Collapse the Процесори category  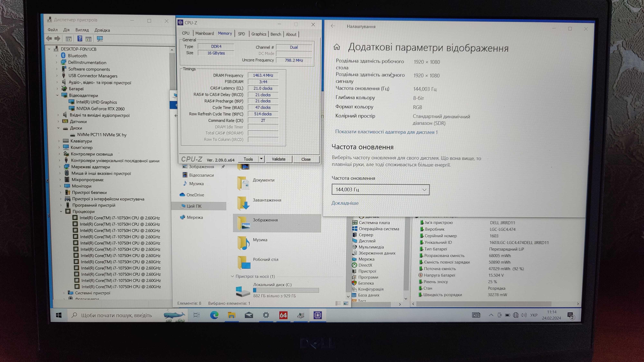pos(61,211)
